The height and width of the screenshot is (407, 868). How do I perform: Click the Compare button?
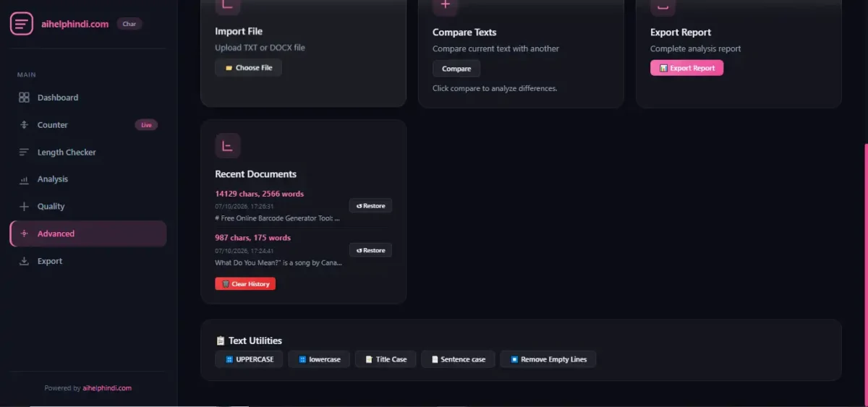456,69
